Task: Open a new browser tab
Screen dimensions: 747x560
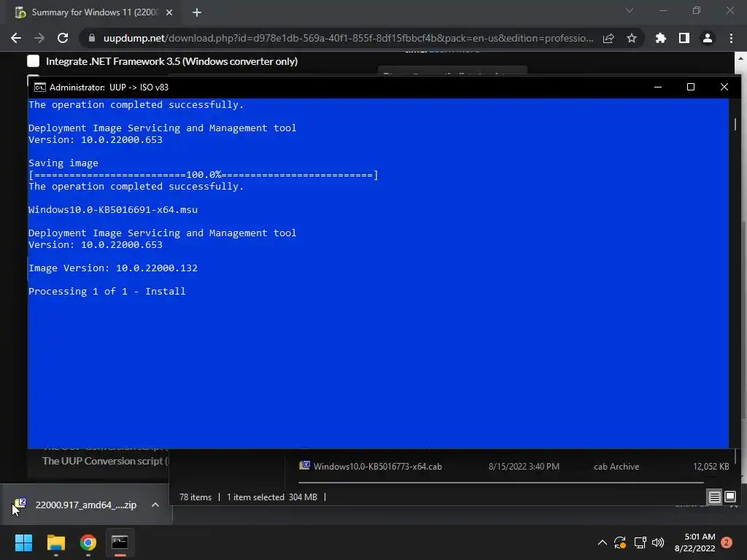Action: click(197, 12)
